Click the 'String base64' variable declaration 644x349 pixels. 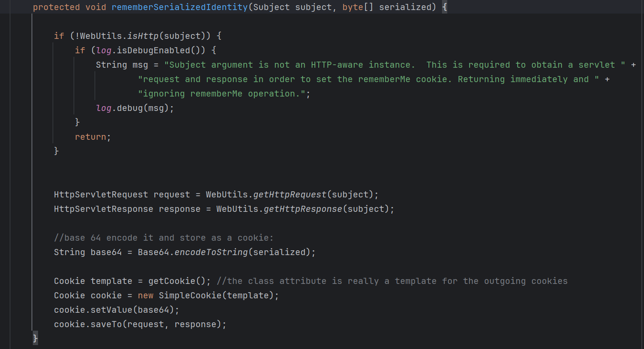[x=88, y=252]
